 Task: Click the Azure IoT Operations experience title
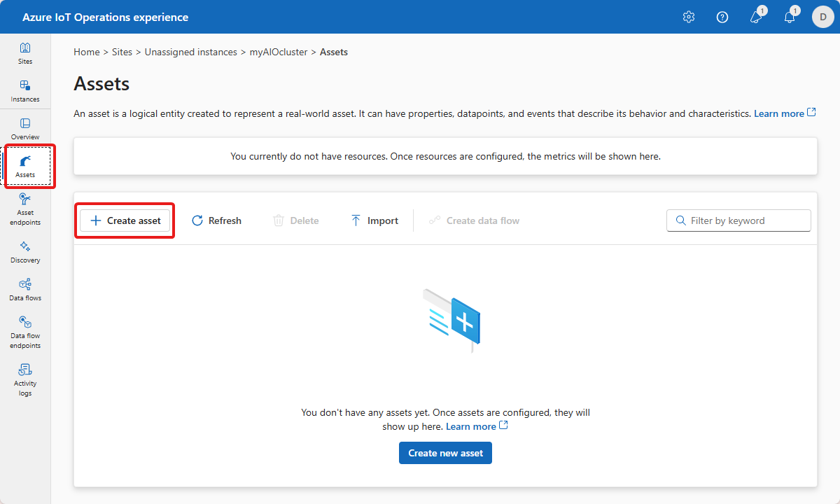(x=106, y=17)
